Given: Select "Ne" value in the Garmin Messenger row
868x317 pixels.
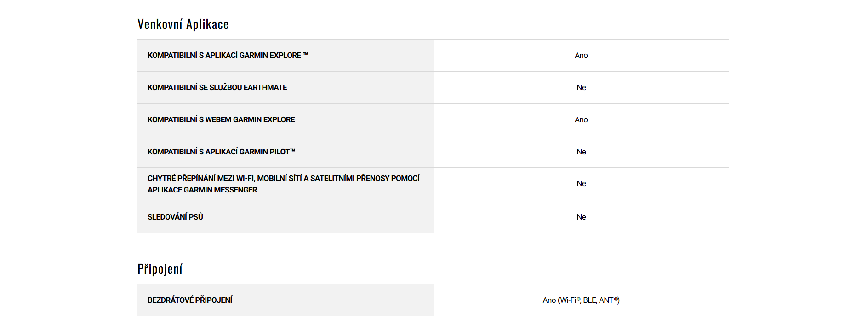Looking at the screenshot, I should point(581,183).
